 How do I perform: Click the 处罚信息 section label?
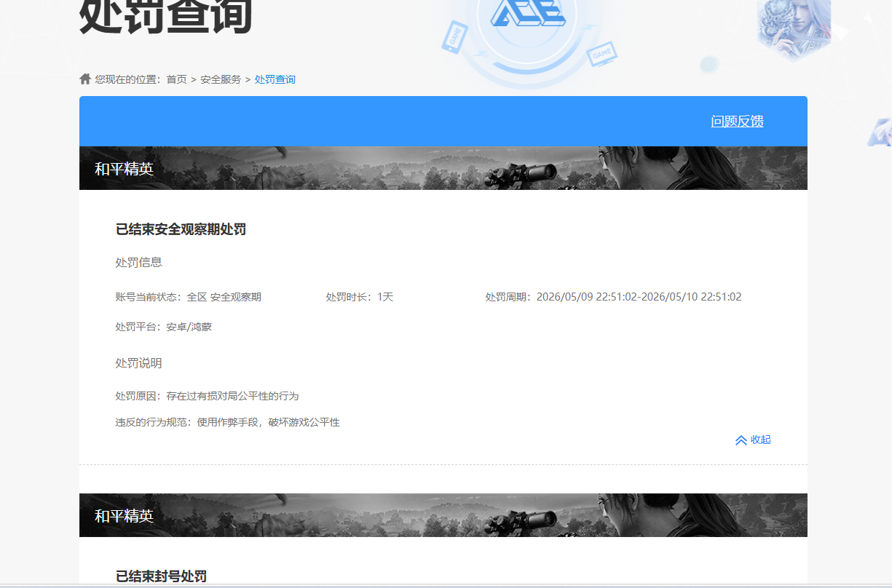tap(138, 262)
